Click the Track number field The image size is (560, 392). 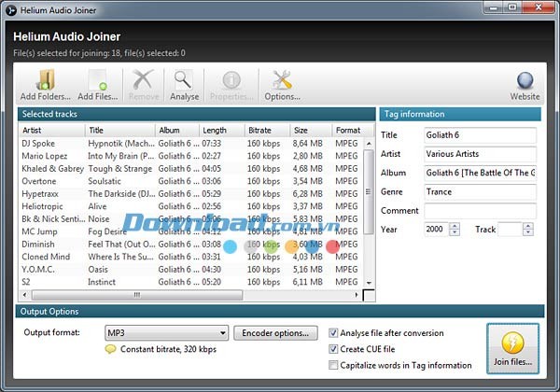pos(510,230)
